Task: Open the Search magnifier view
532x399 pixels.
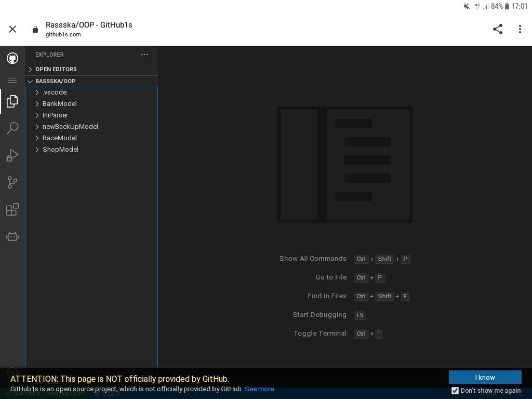Action: (x=12, y=128)
